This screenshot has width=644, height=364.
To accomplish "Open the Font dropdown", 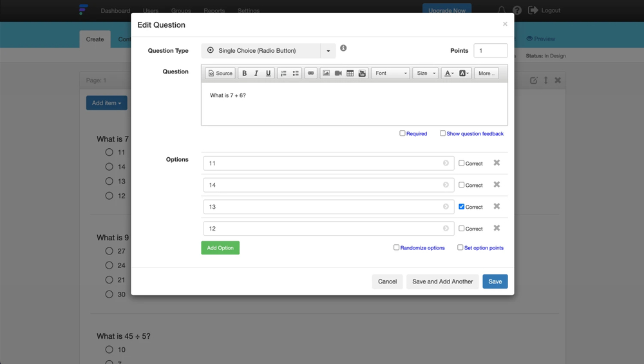I will (x=391, y=73).
